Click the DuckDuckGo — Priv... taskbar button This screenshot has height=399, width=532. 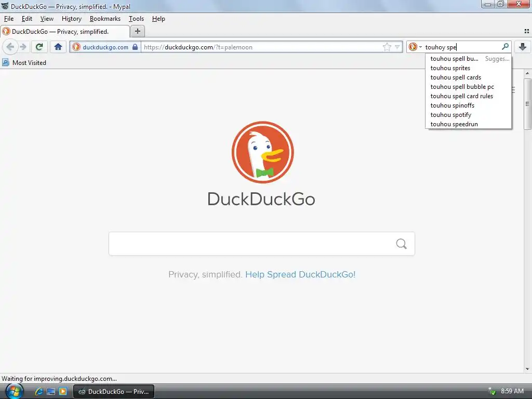[x=114, y=391]
